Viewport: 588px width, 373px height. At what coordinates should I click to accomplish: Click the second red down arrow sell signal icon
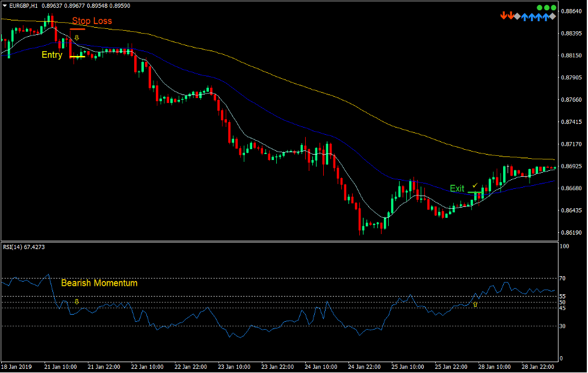[511, 16]
